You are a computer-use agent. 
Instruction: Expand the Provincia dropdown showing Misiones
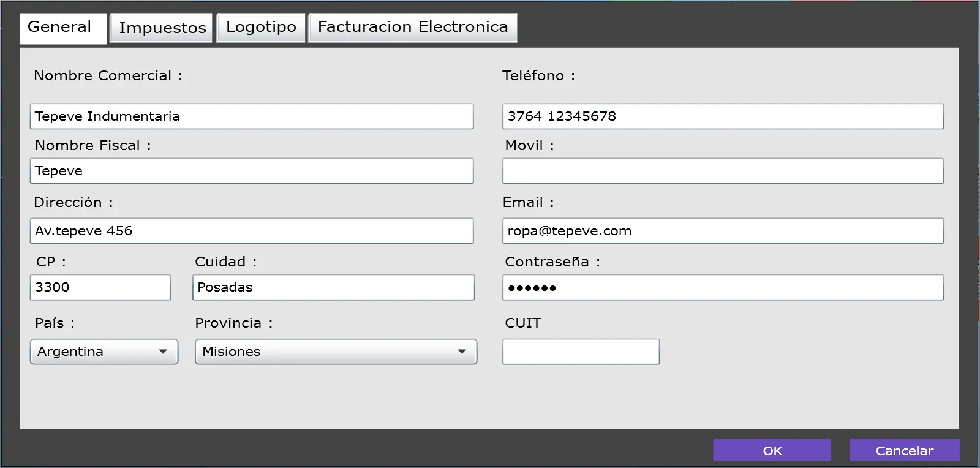[x=336, y=352]
